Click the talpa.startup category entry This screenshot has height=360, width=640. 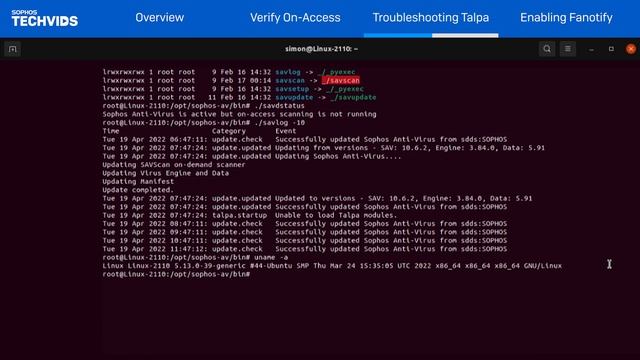point(239,215)
